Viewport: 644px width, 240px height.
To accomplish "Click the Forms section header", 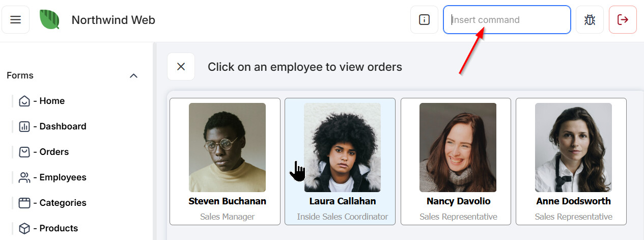I will (x=20, y=75).
